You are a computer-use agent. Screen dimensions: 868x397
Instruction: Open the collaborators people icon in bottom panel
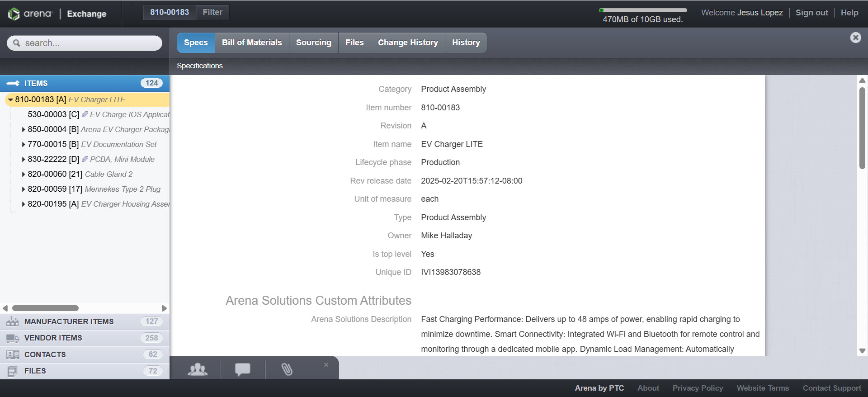(198, 369)
